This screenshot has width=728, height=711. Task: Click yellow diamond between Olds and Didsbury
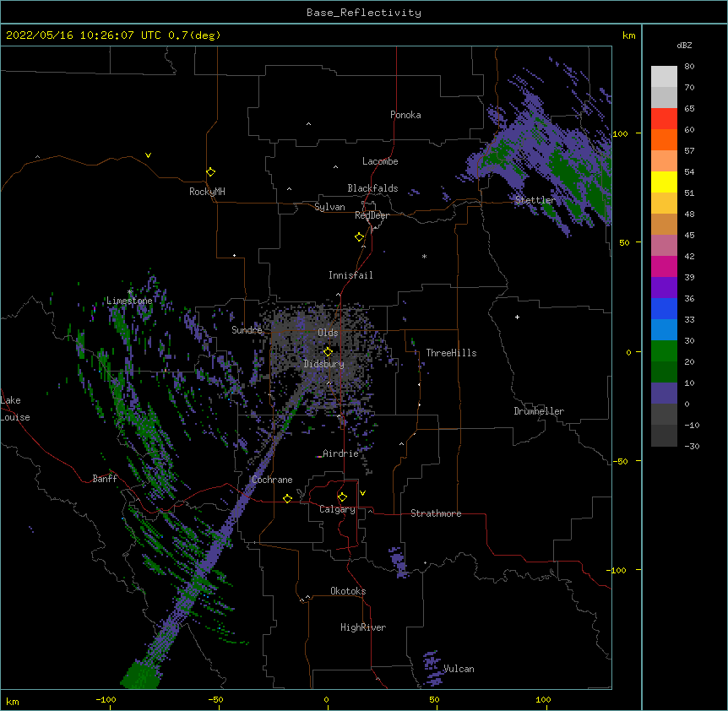pyautogui.click(x=328, y=352)
